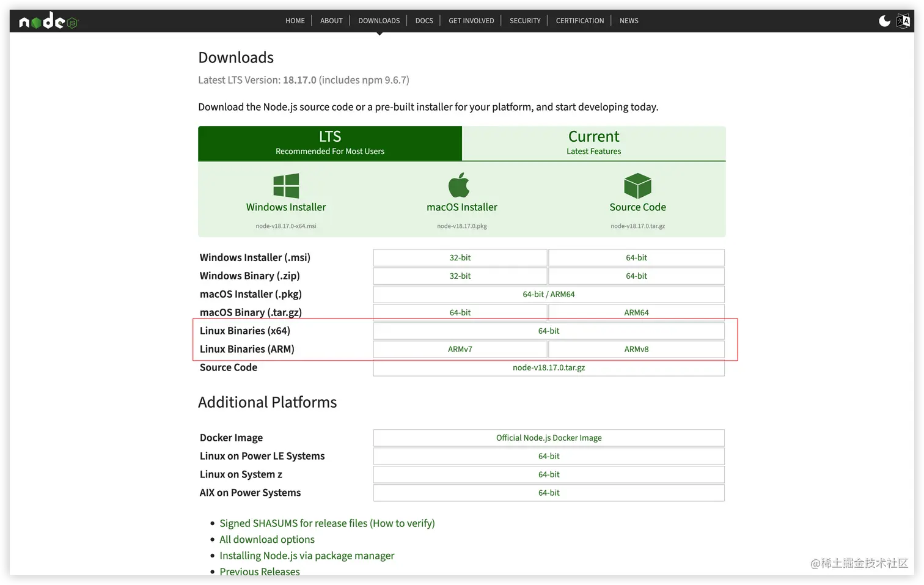Open Installing Node.js via package manager link

point(307,556)
